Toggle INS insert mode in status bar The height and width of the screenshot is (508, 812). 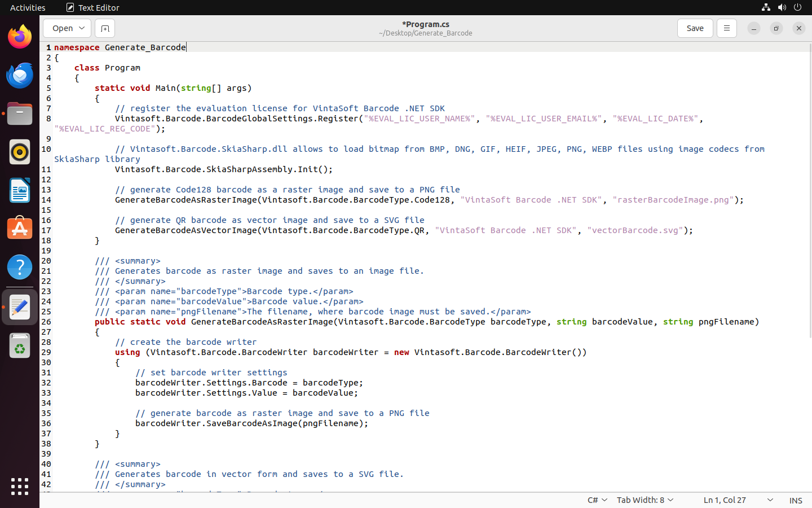(x=795, y=500)
